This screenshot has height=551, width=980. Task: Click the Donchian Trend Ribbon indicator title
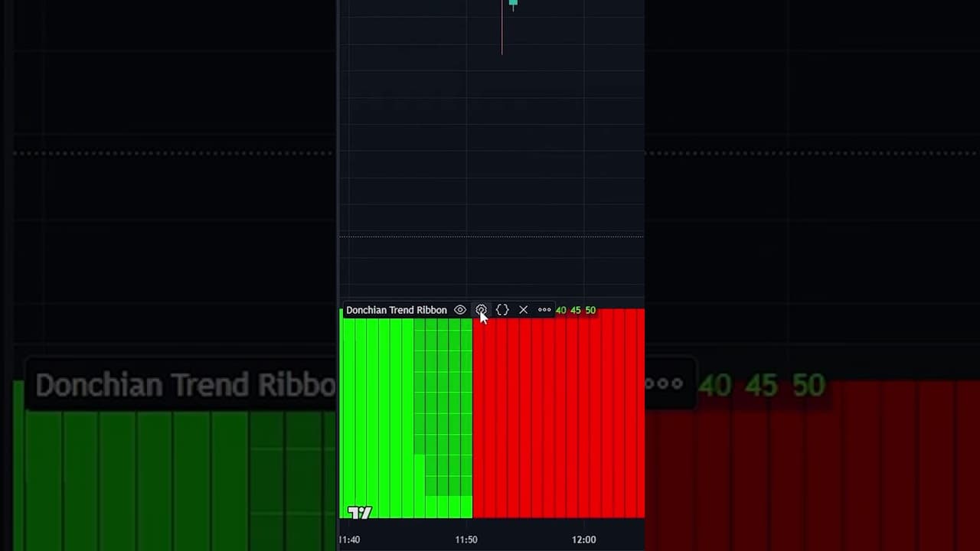coord(397,310)
